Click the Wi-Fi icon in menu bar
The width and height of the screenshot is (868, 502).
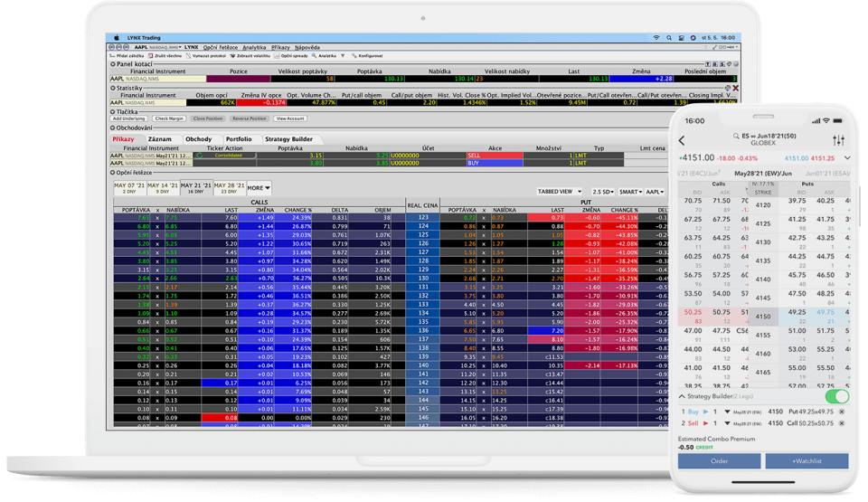tap(656, 38)
